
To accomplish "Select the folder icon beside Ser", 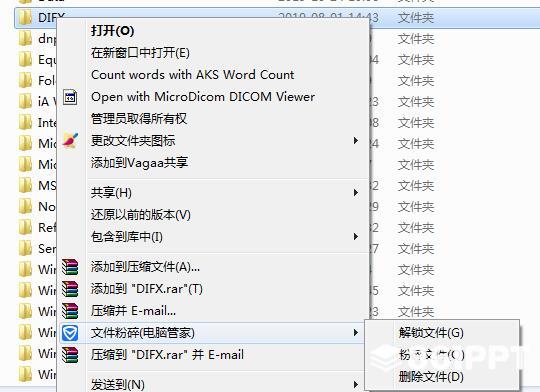I will pyautogui.click(x=25, y=248).
